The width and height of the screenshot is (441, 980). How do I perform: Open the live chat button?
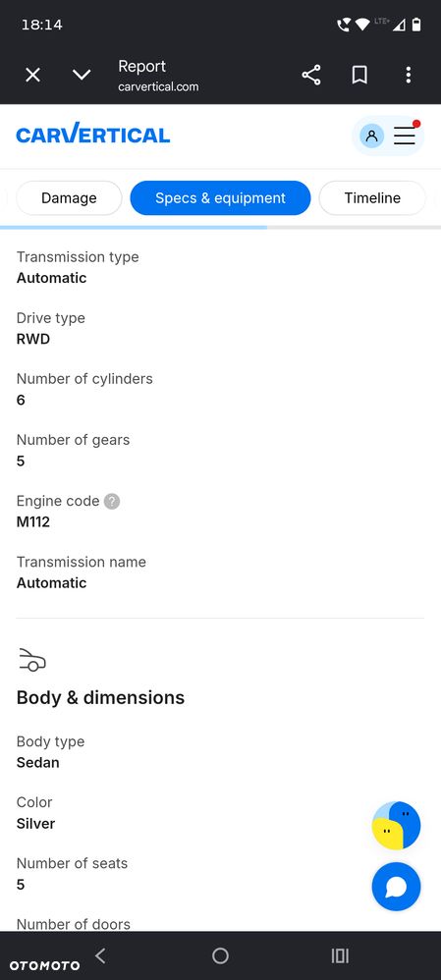(397, 887)
